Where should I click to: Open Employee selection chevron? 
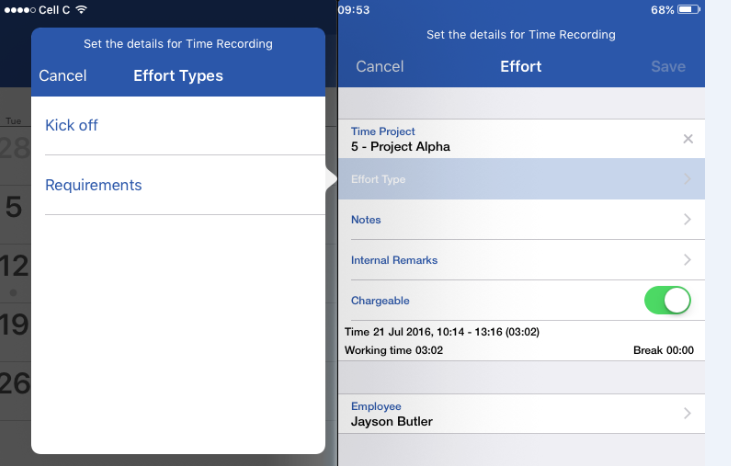[x=687, y=413]
